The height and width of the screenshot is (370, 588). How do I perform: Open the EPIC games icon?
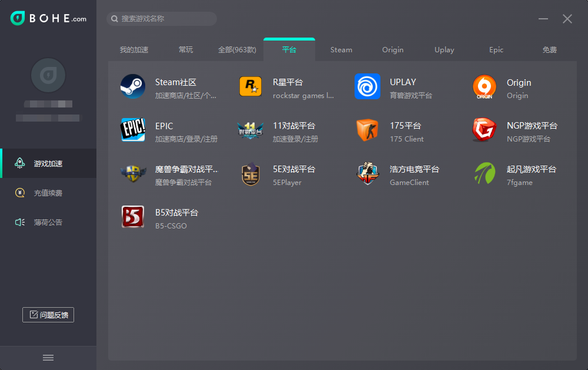pos(133,130)
